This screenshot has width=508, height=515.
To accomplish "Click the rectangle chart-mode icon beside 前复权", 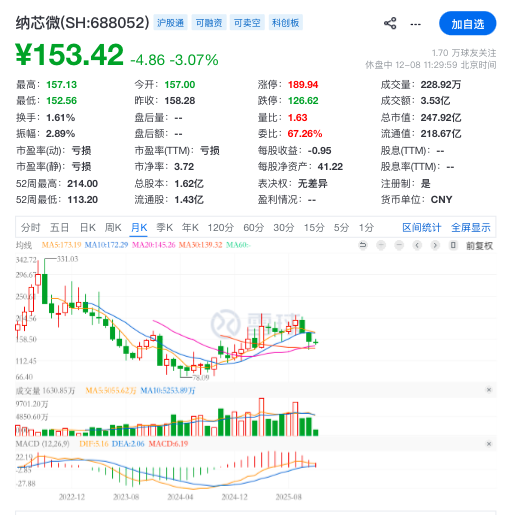I will click(453, 246).
